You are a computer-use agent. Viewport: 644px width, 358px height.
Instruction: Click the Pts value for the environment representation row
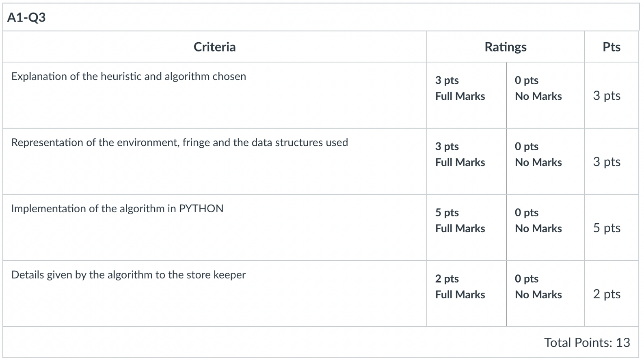pyautogui.click(x=607, y=162)
